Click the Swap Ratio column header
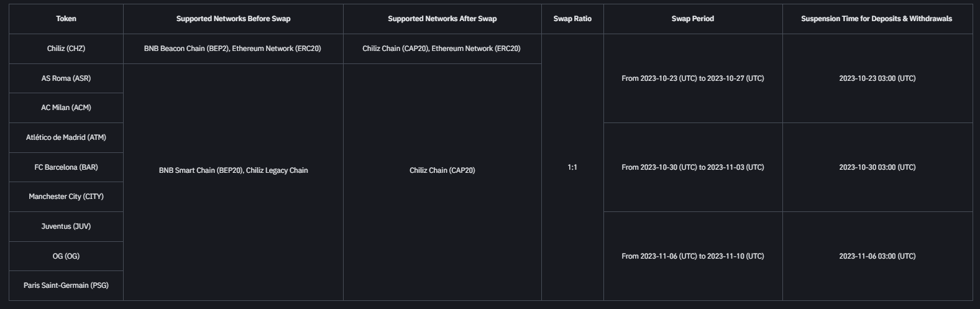Image resolution: width=980 pixels, height=309 pixels. [x=572, y=19]
